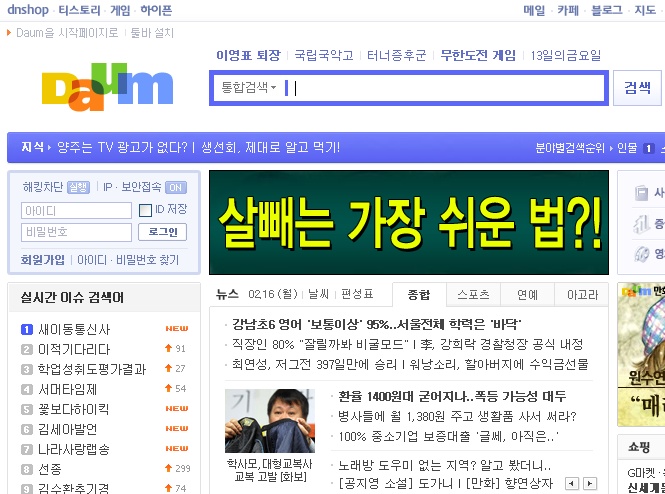665x494 pixels.
Task: Select the 종합 news tab
Action: click(419, 294)
